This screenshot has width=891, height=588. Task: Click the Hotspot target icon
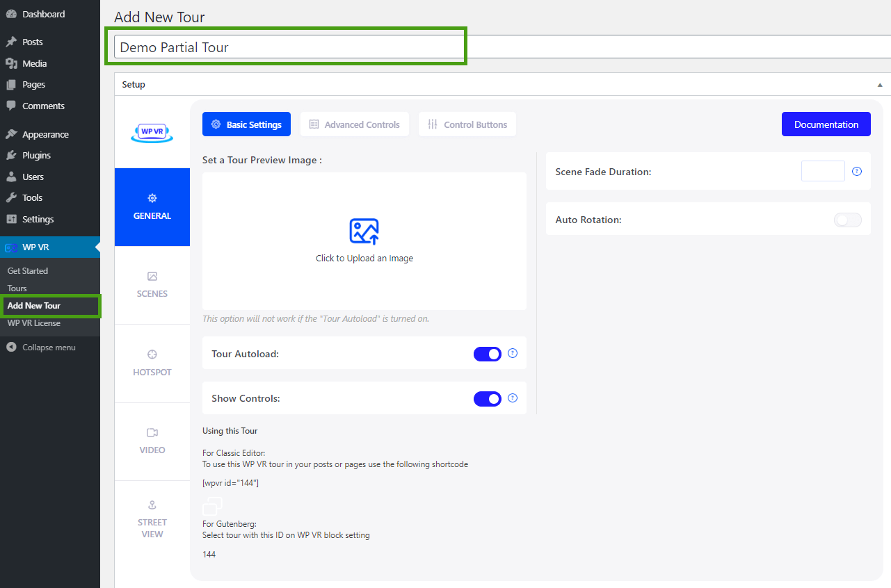pos(152,354)
